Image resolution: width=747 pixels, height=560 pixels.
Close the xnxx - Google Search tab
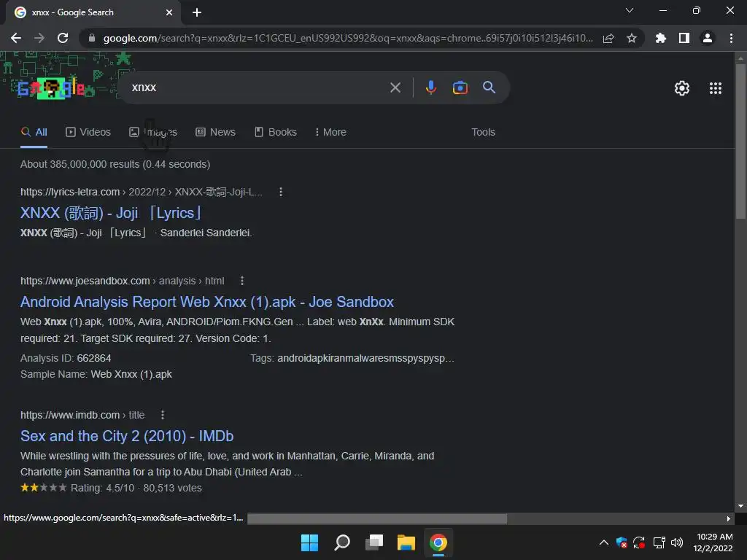pos(169,12)
